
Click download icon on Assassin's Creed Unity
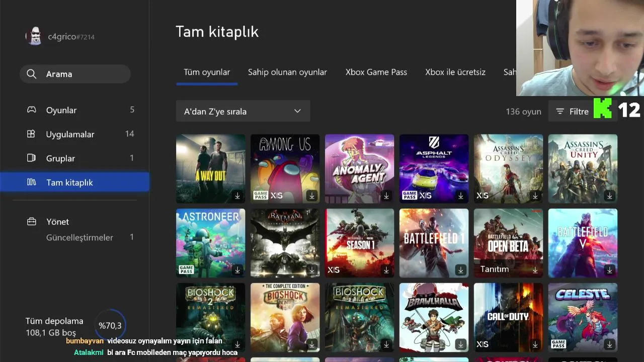point(610,196)
